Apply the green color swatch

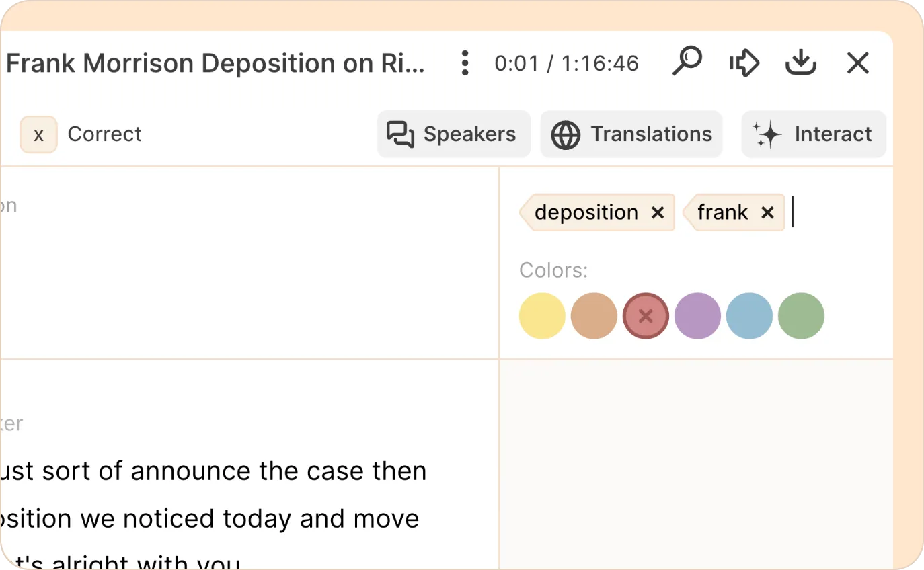coord(801,316)
